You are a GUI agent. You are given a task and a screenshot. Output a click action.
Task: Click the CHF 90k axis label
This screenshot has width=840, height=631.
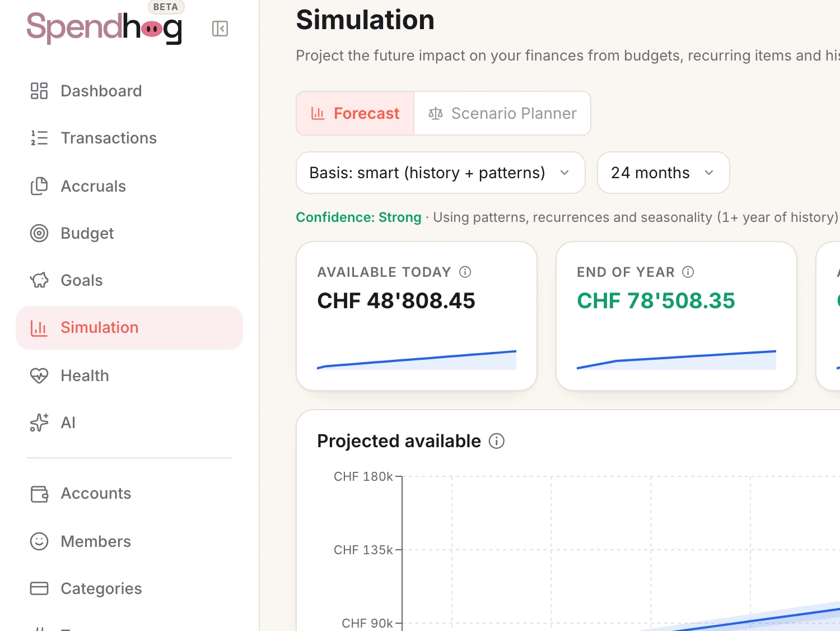point(367,623)
